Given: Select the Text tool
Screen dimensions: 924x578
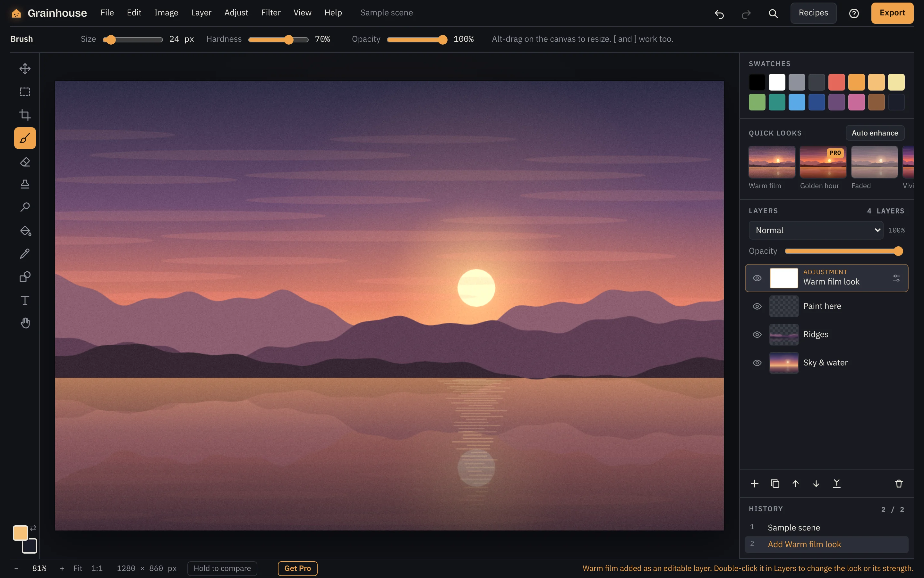Looking at the screenshot, I should click(x=25, y=300).
